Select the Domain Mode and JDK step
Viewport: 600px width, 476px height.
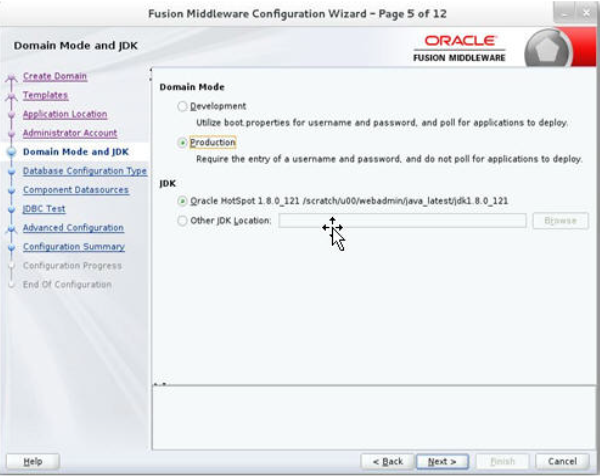click(x=76, y=152)
